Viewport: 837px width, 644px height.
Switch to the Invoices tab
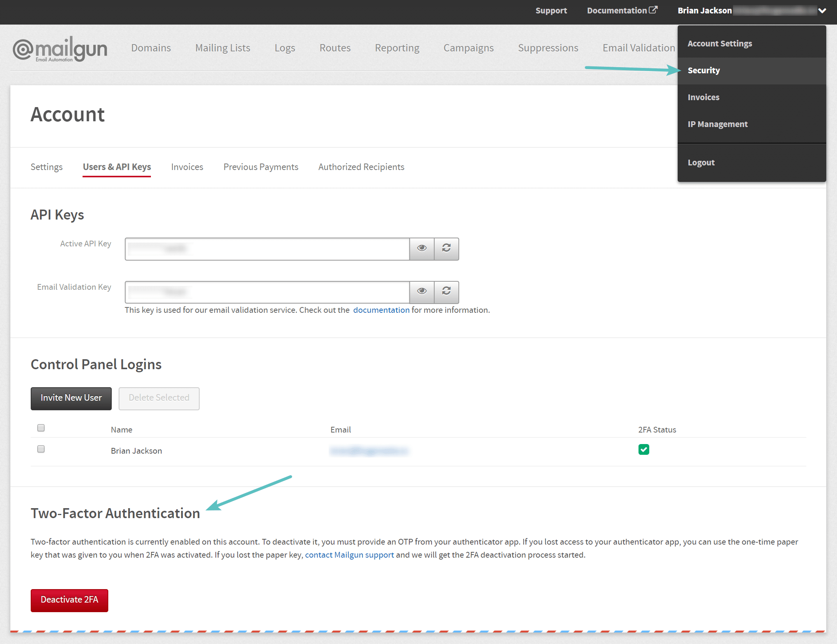tap(187, 167)
